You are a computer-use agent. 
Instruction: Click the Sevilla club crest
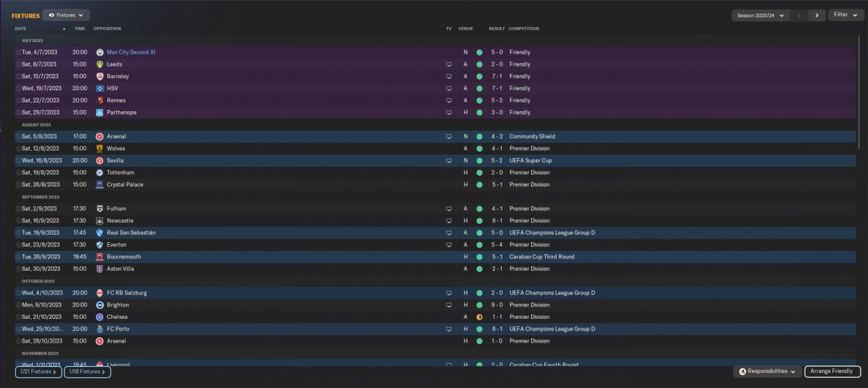coord(100,161)
